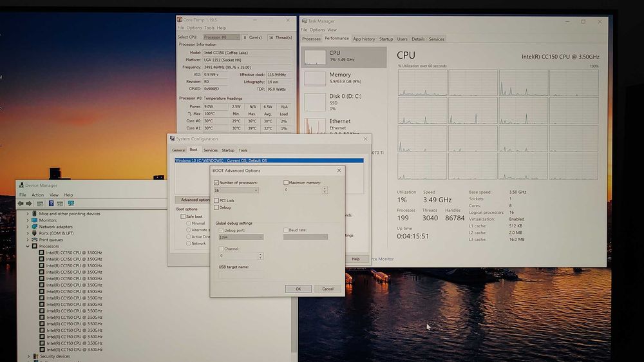Expand the Ports (COM & LPT) node

[28, 233]
